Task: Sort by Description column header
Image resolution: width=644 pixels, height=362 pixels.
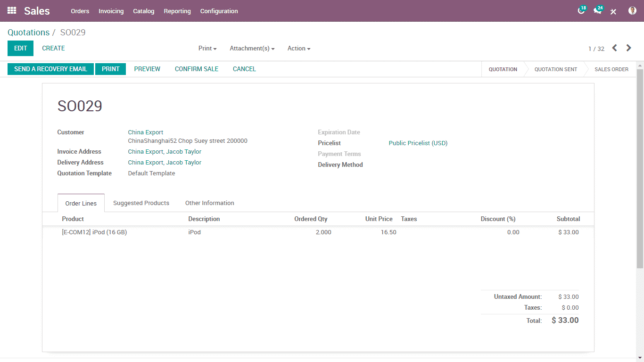Action: (x=204, y=219)
